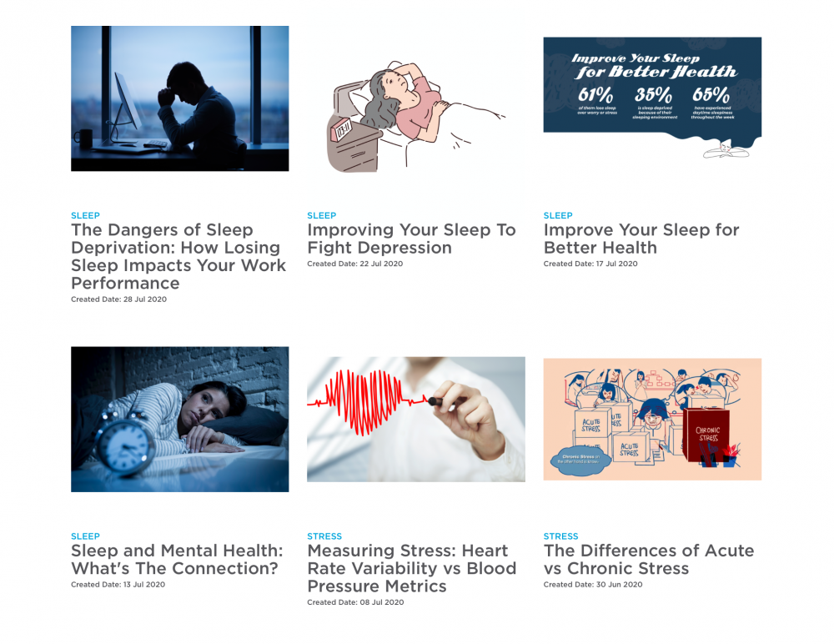Click the woman-in-bed illustration thumbnail
Viewport: 834px width, 644px height.
(x=416, y=115)
